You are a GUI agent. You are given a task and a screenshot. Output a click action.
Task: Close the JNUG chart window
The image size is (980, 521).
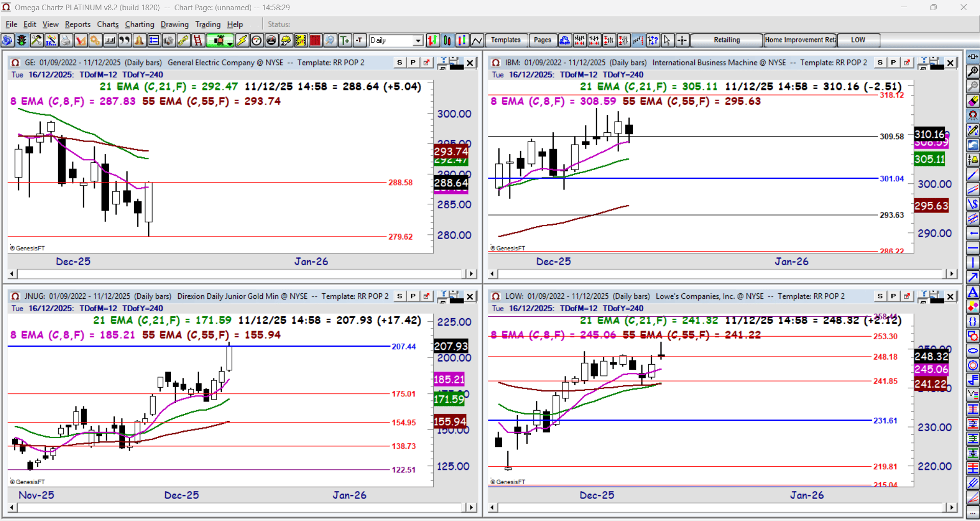(x=470, y=296)
